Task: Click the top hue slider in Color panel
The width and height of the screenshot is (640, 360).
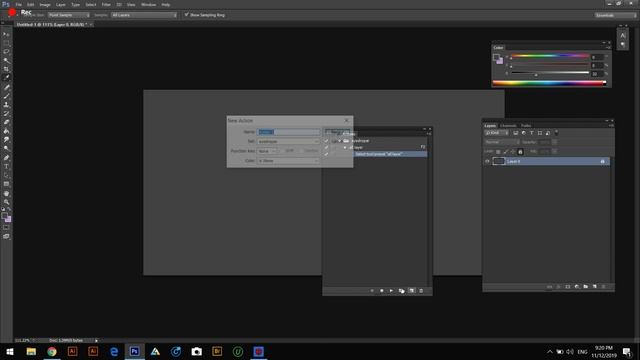Action: [x=550, y=56]
